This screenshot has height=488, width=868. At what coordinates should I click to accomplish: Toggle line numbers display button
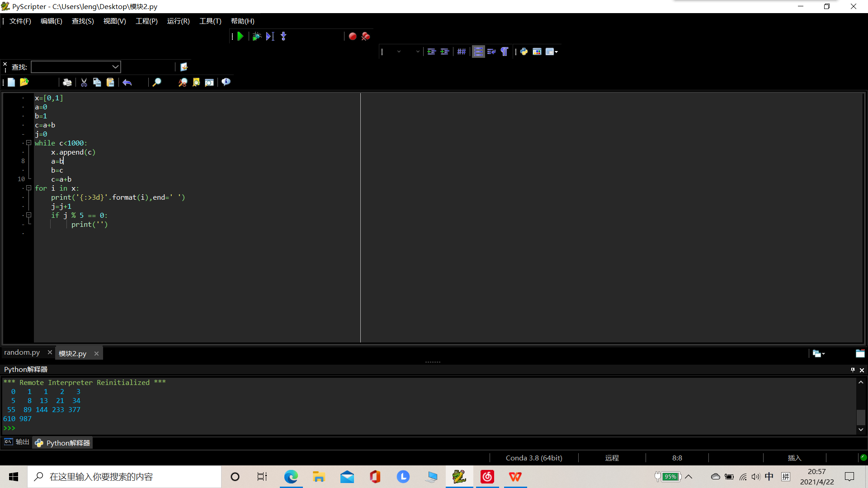point(478,52)
